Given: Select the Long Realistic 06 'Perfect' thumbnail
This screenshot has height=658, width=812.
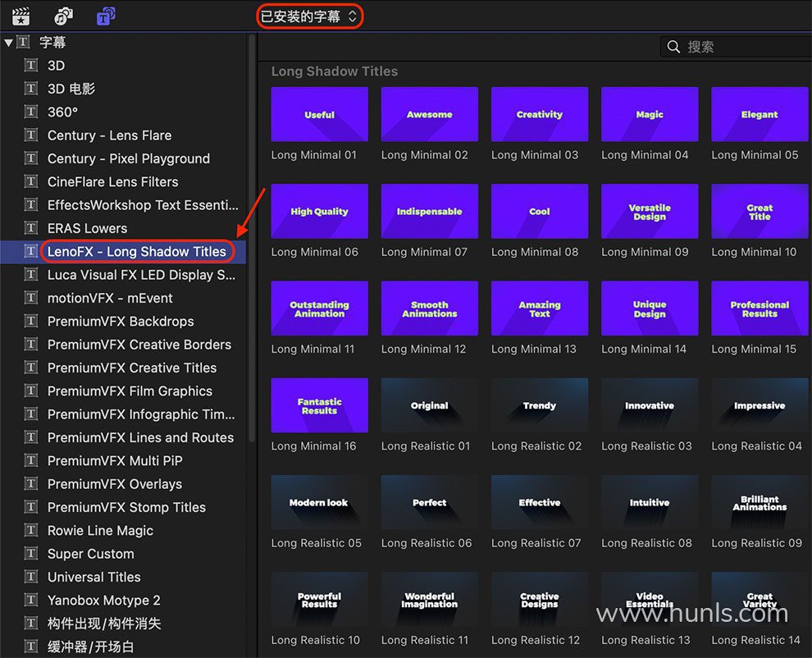Looking at the screenshot, I should [x=429, y=502].
